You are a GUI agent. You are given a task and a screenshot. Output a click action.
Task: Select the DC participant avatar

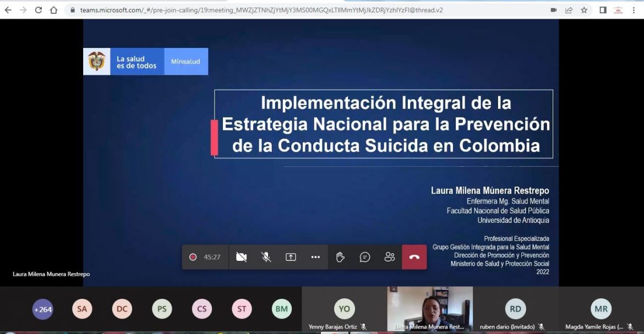pyautogui.click(x=122, y=309)
